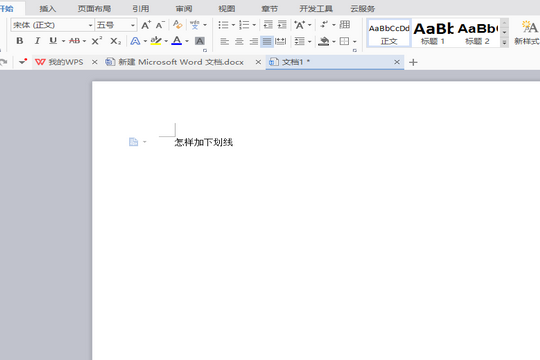Click decrease indent icon
Viewport: 540px width, 360px height.
coord(268,24)
